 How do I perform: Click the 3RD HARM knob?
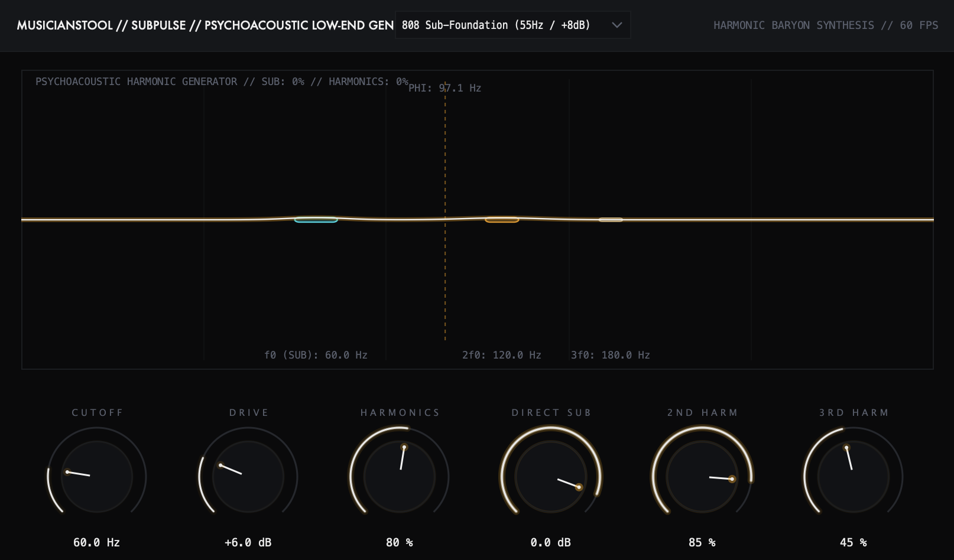point(854,476)
